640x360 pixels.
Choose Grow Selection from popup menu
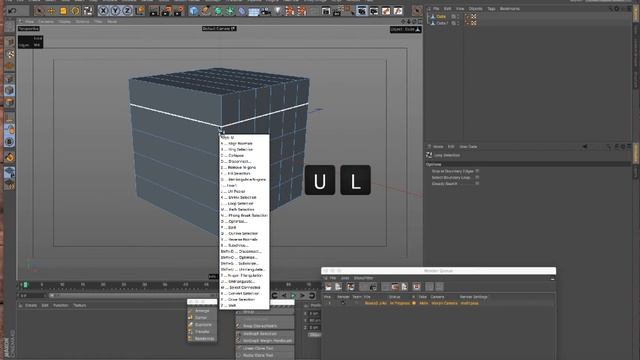click(x=244, y=299)
